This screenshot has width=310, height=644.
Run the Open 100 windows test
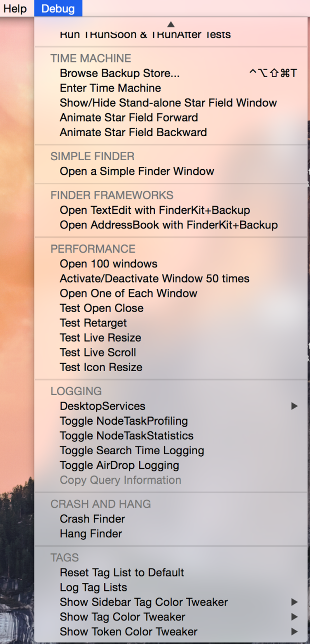(x=108, y=264)
